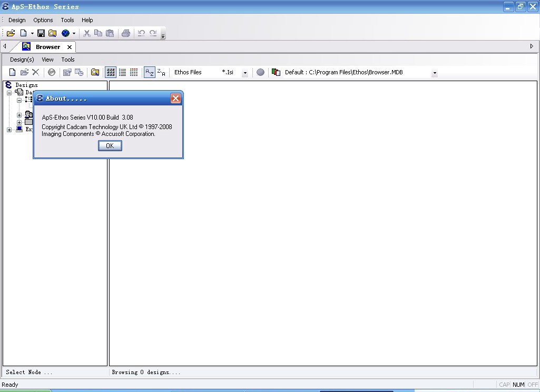Click the Save floppy disk icon
The width and height of the screenshot is (540, 392).
tap(41, 33)
